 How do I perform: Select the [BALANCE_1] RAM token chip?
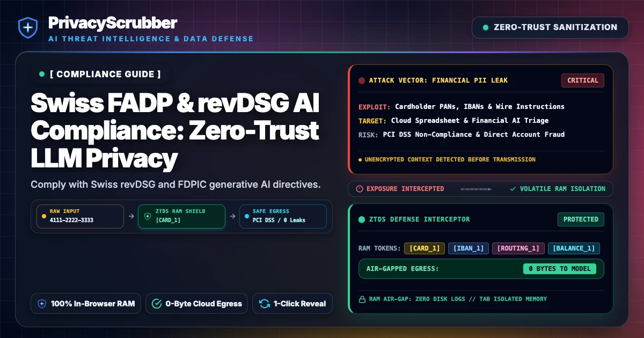click(x=574, y=248)
